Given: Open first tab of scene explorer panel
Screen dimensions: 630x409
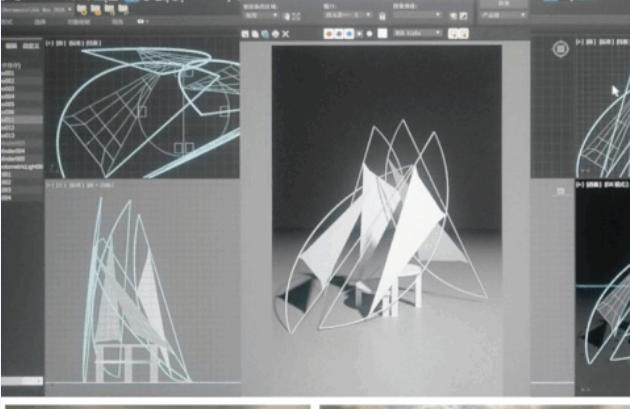Looking at the screenshot, I should [x=11, y=46].
